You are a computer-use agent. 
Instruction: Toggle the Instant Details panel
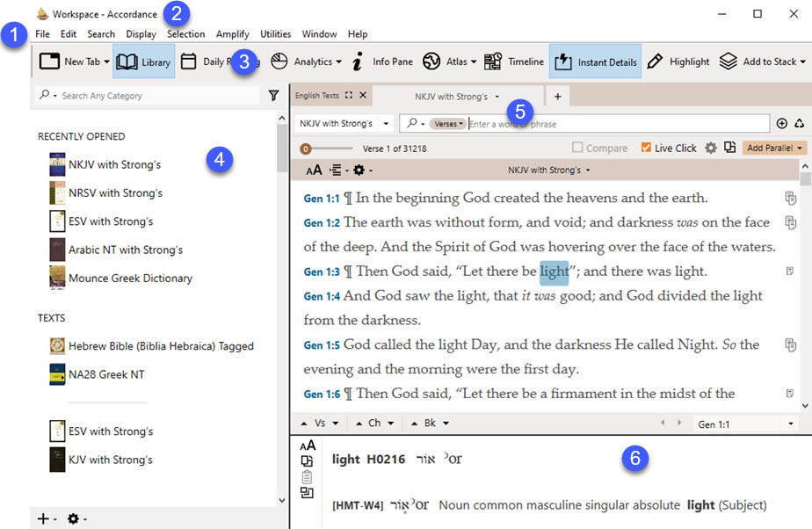(595, 62)
